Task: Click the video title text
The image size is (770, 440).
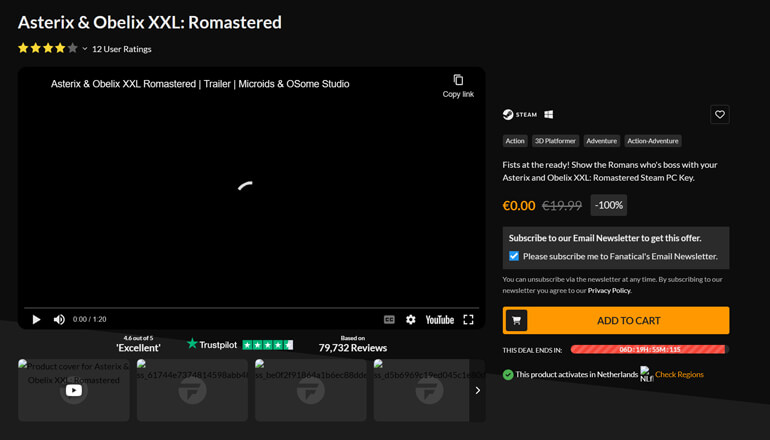Action: pos(200,84)
